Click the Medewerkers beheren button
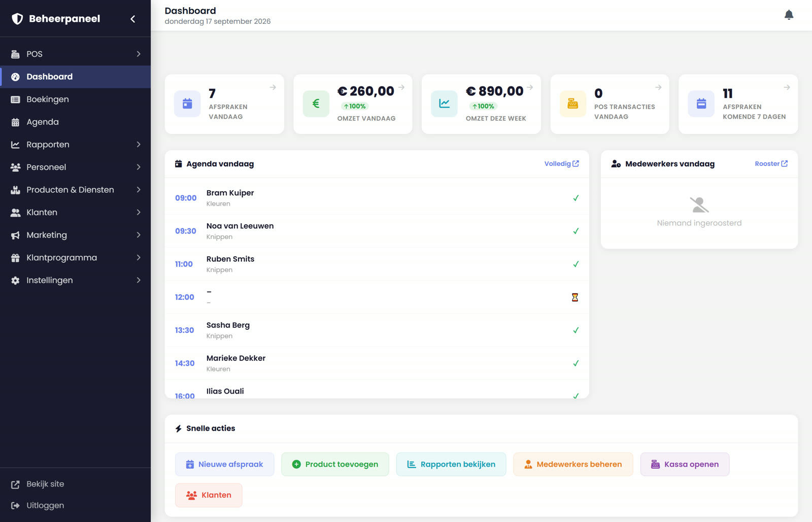This screenshot has width=812, height=522. 573,464
